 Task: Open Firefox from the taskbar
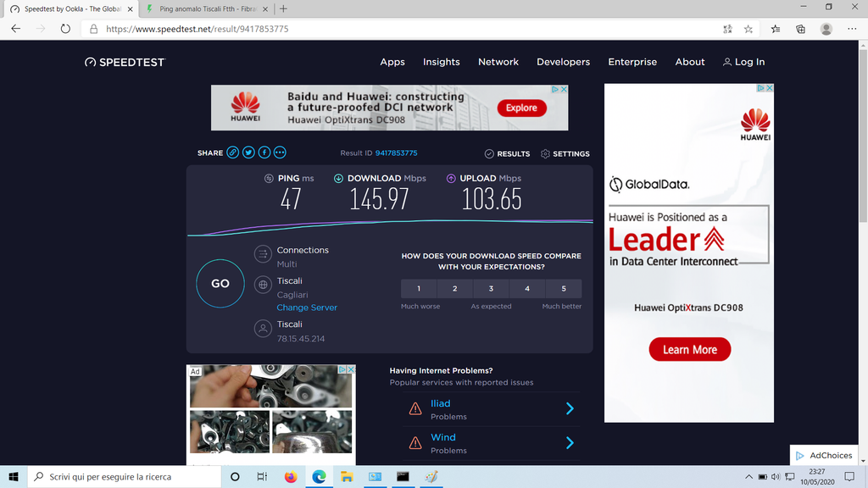(x=291, y=476)
